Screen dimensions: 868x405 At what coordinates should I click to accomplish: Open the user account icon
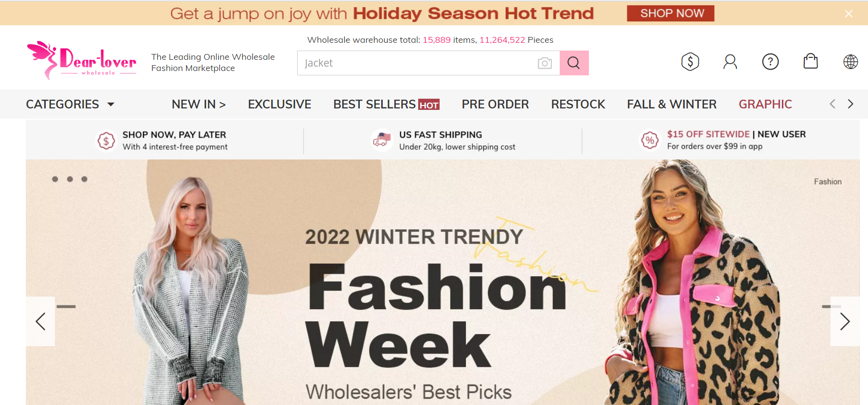click(x=730, y=62)
